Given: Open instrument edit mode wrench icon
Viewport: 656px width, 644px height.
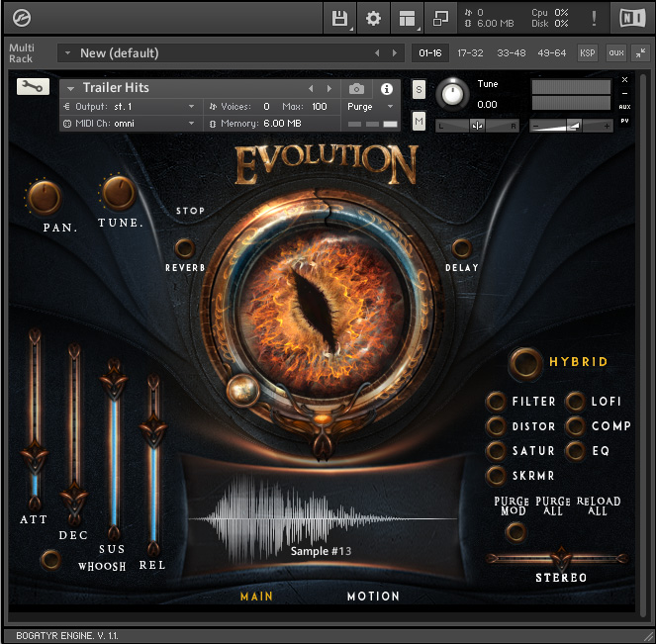Looking at the screenshot, I should coord(33,87).
